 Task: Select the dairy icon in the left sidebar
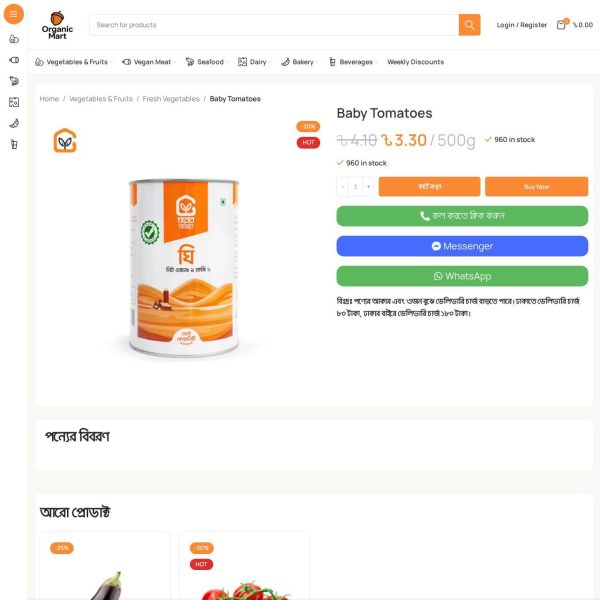point(14,102)
